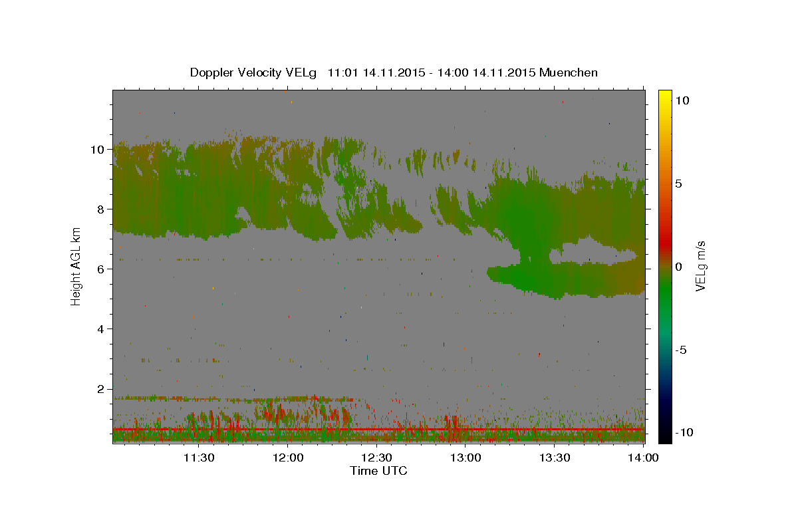Click the 13:30 time tick label
This screenshot has height=532, width=798.
pyautogui.click(x=555, y=458)
